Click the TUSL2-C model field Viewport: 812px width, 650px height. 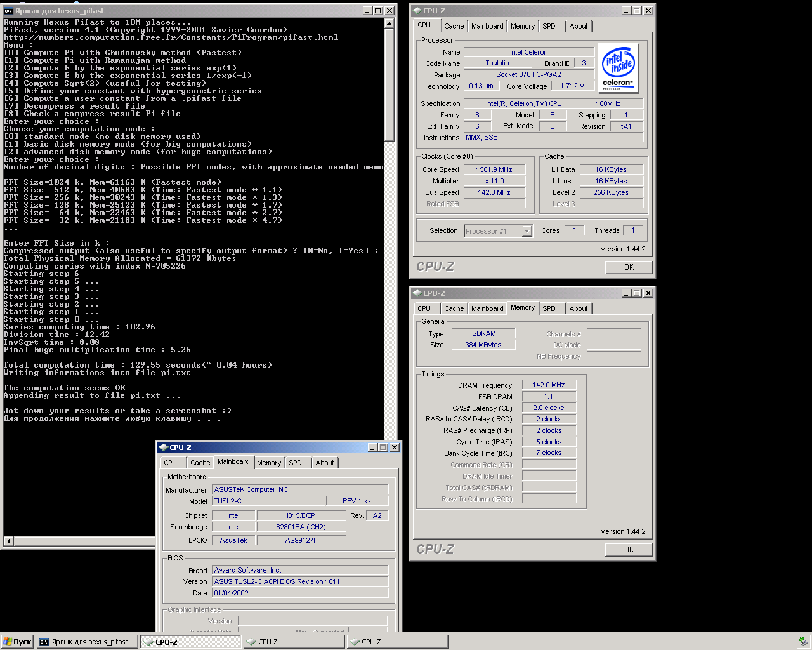coord(269,501)
